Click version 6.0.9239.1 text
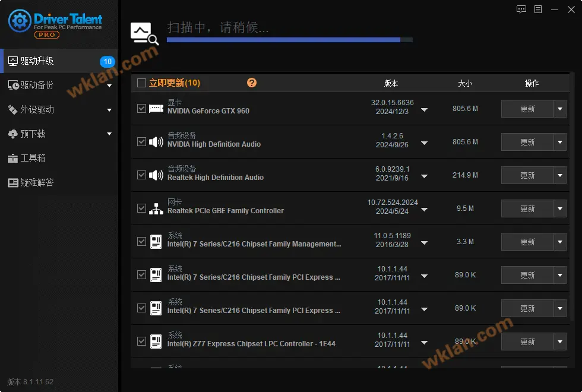Viewport: 582px width, 392px height. tap(393, 169)
